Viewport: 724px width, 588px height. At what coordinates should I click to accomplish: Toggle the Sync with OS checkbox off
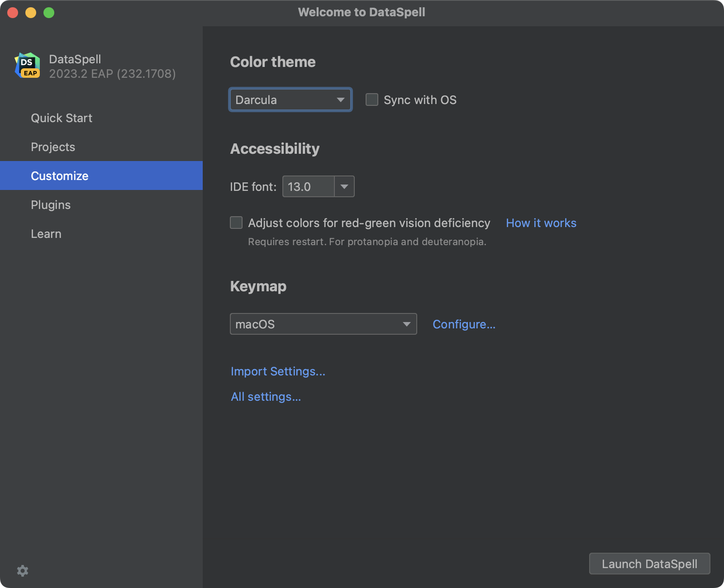click(372, 100)
